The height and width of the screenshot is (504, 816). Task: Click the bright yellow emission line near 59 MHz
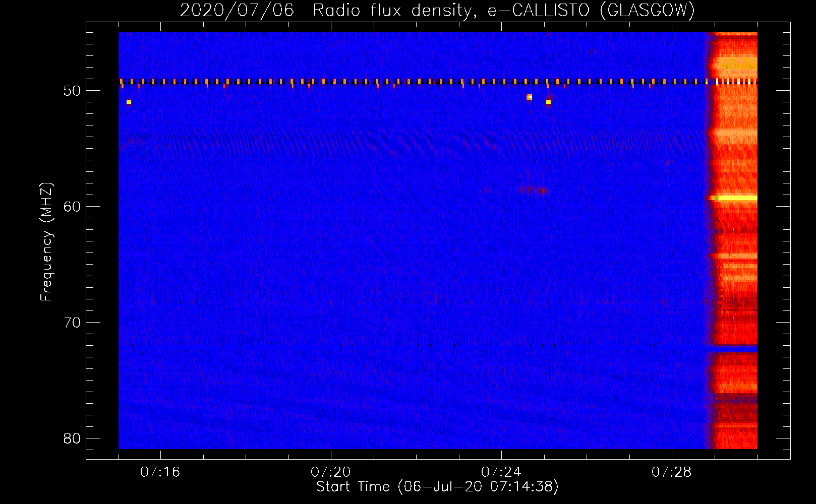click(x=736, y=199)
